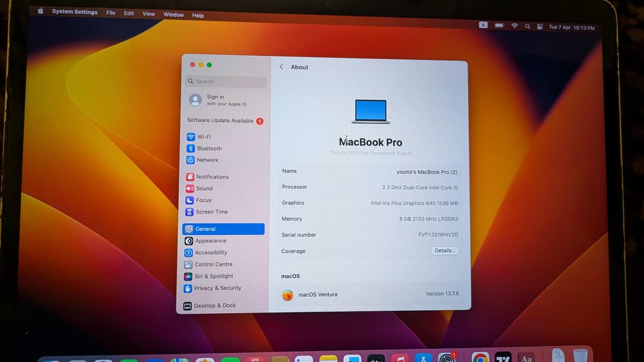The image size is (644, 362).
Task: Click the Details button next to Coverage
Action: click(x=445, y=250)
